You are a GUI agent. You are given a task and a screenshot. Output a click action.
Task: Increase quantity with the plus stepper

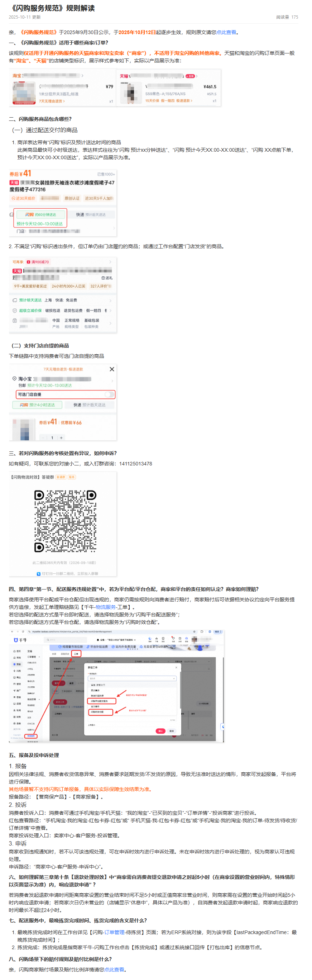(x=61, y=437)
